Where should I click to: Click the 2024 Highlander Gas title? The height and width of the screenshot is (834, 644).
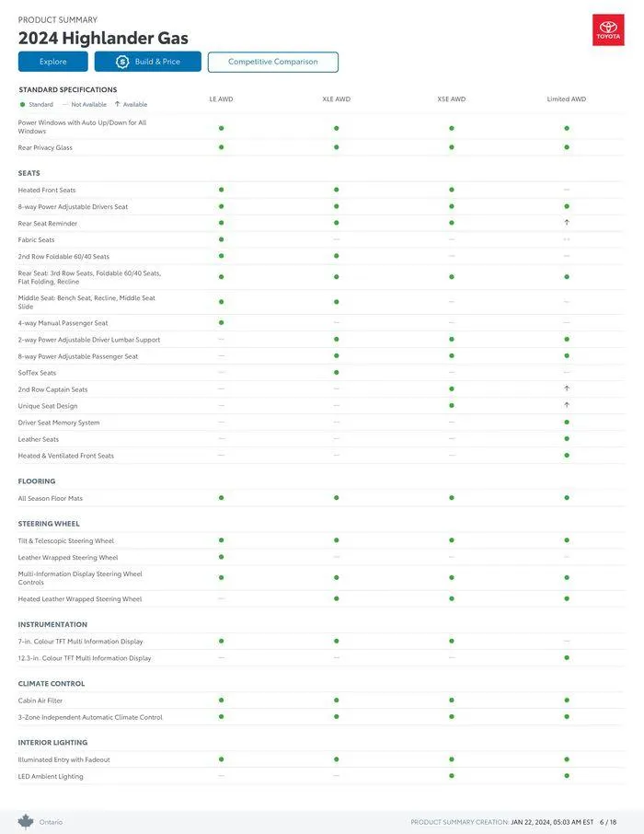(103, 38)
